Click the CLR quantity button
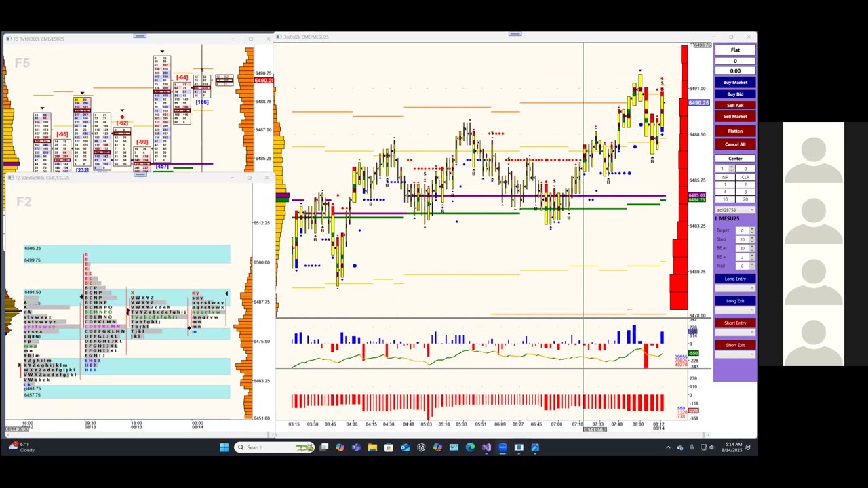This screenshot has height=488, width=868. click(x=745, y=177)
